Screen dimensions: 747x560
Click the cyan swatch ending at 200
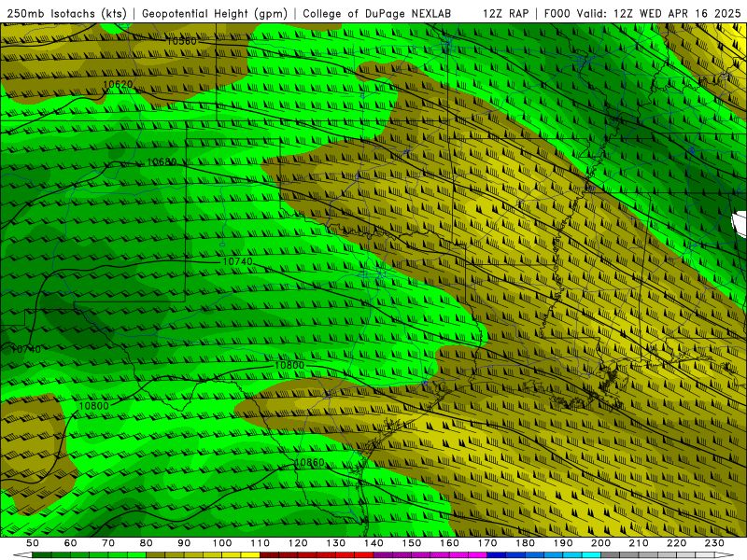click(591, 554)
